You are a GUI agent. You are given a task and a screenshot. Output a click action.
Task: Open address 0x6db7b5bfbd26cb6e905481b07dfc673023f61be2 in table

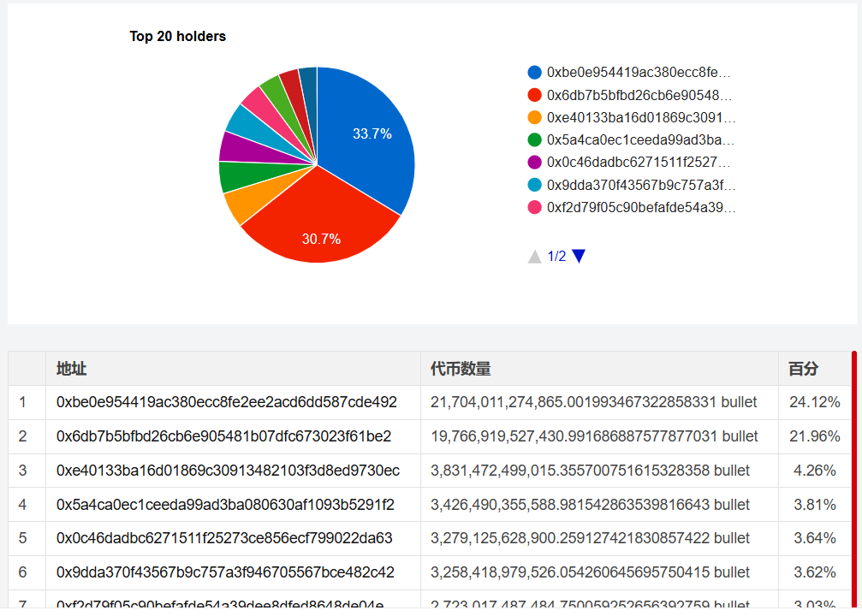click(x=223, y=436)
